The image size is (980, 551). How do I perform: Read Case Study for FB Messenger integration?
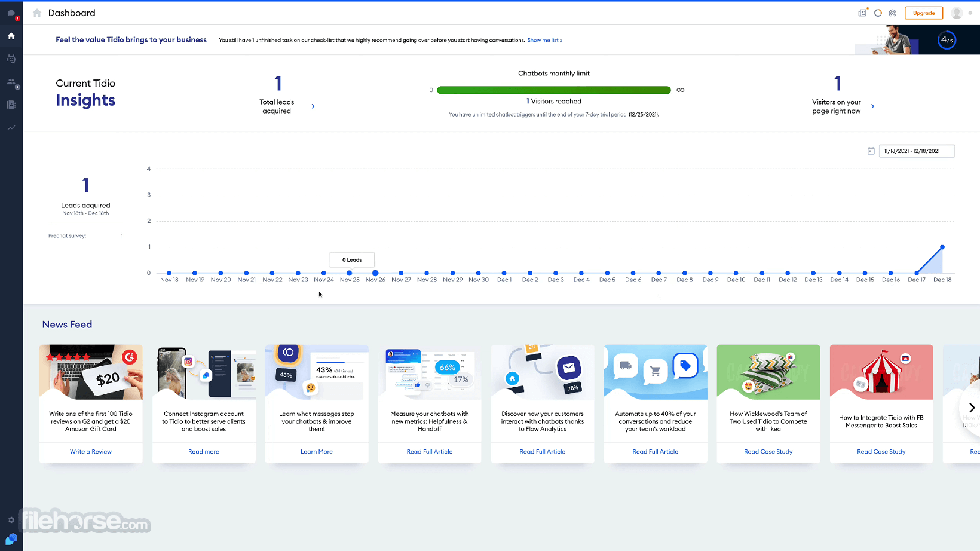[x=881, y=452]
